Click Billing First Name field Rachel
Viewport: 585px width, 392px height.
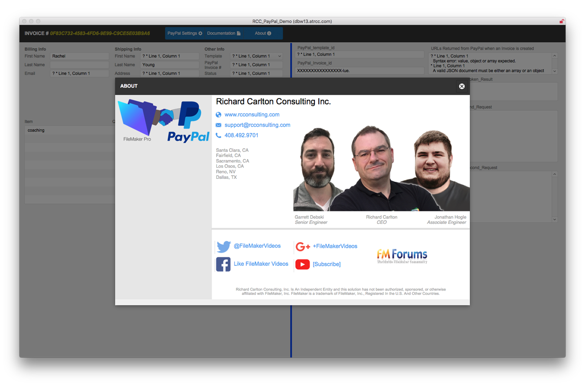click(79, 56)
